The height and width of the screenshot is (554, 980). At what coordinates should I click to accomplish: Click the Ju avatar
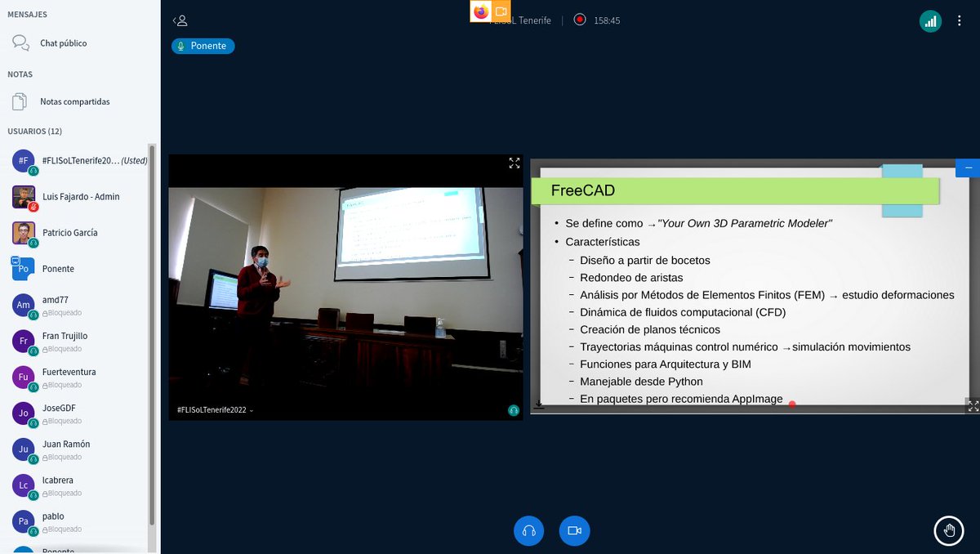[24, 449]
